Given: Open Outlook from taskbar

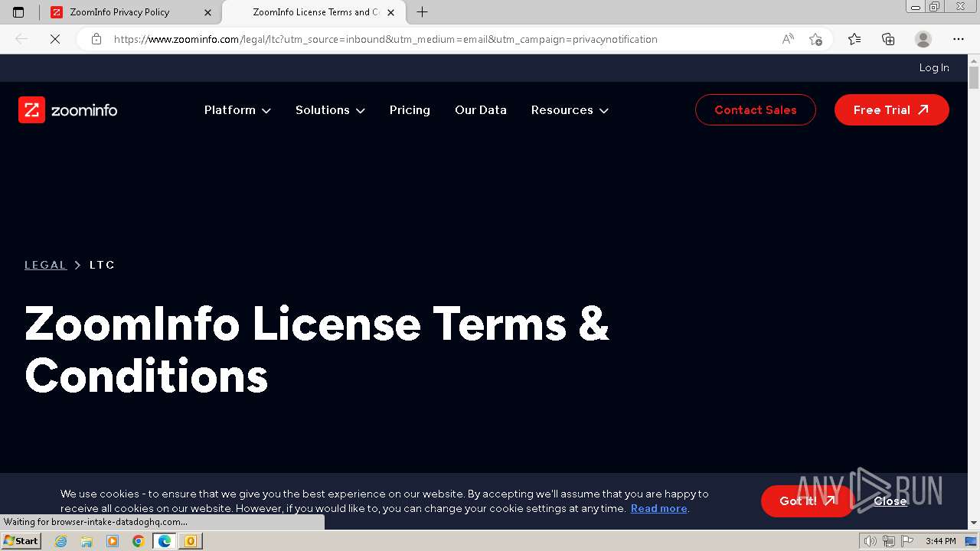Looking at the screenshot, I should point(191,541).
